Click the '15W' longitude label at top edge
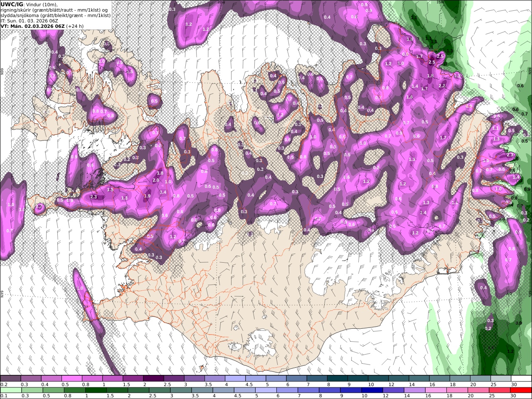 point(439,2)
